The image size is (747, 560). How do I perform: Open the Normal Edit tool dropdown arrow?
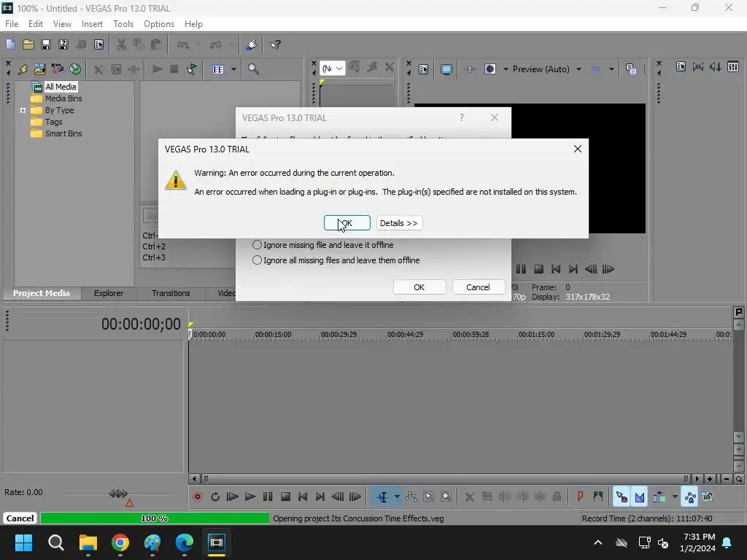click(x=397, y=497)
